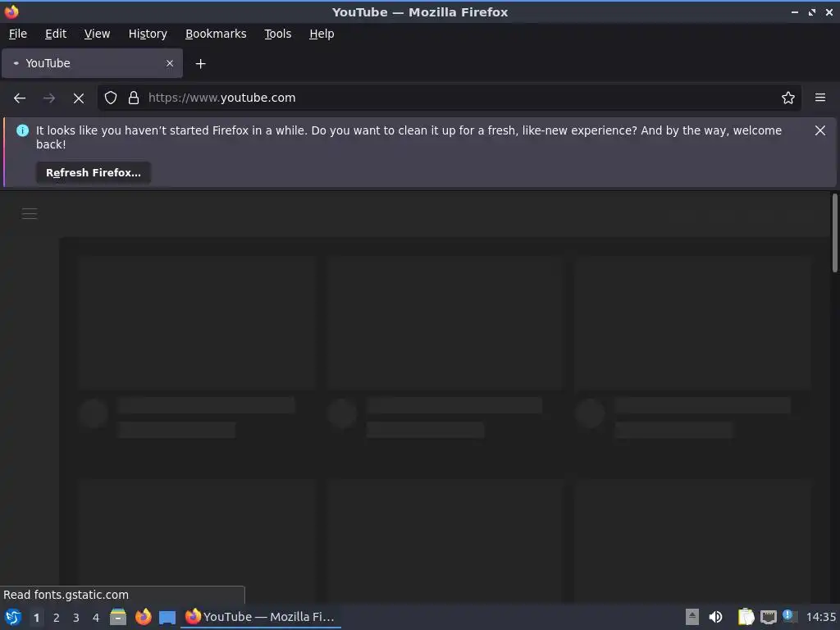840x630 pixels.
Task: Bookmark this page with the star
Action: click(x=787, y=98)
